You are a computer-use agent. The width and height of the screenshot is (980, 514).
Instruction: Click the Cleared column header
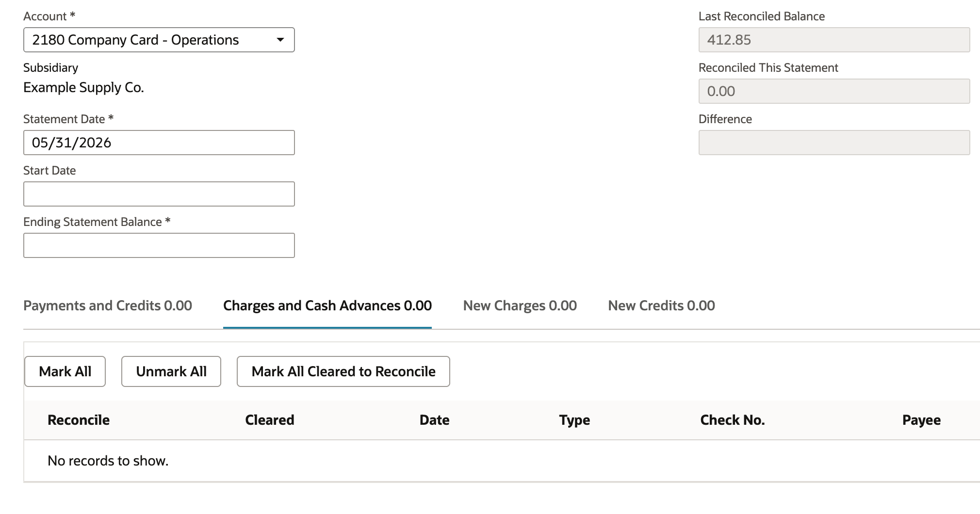click(270, 420)
